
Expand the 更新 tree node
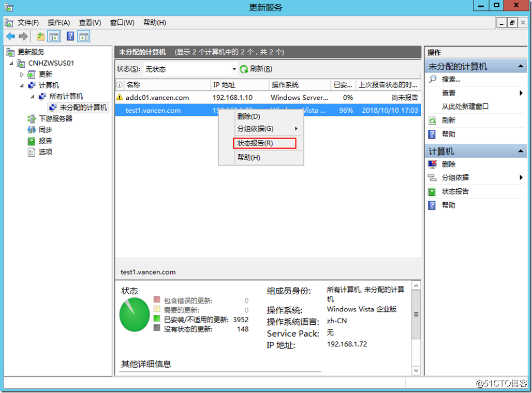click(22, 74)
